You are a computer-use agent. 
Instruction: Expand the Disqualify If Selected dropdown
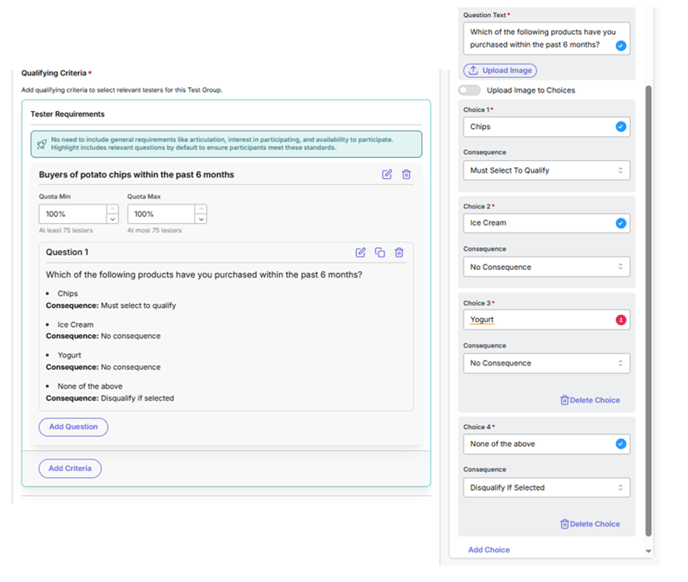pyautogui.click(x=546, y=488)
